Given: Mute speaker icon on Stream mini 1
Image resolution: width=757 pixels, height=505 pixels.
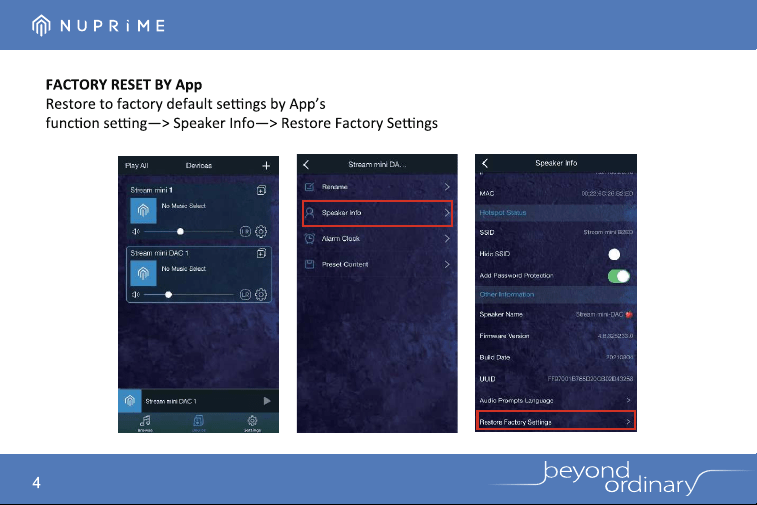Looking at the screenshot, I should (136, 232).
